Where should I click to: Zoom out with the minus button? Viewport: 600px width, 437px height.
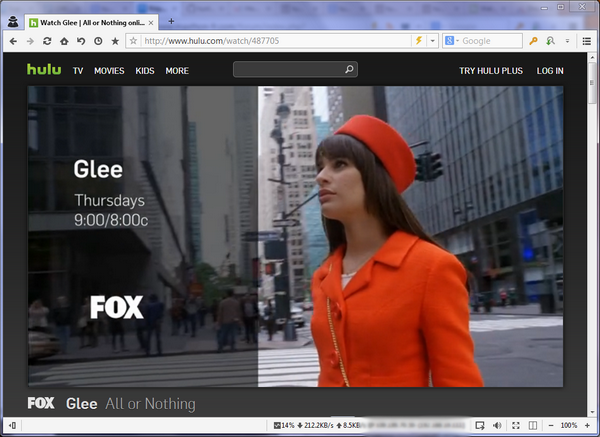[551, 425]
